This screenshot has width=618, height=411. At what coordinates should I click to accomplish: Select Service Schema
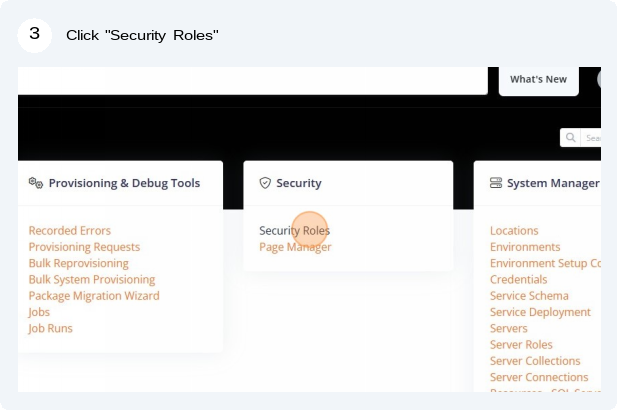[529, 296]
